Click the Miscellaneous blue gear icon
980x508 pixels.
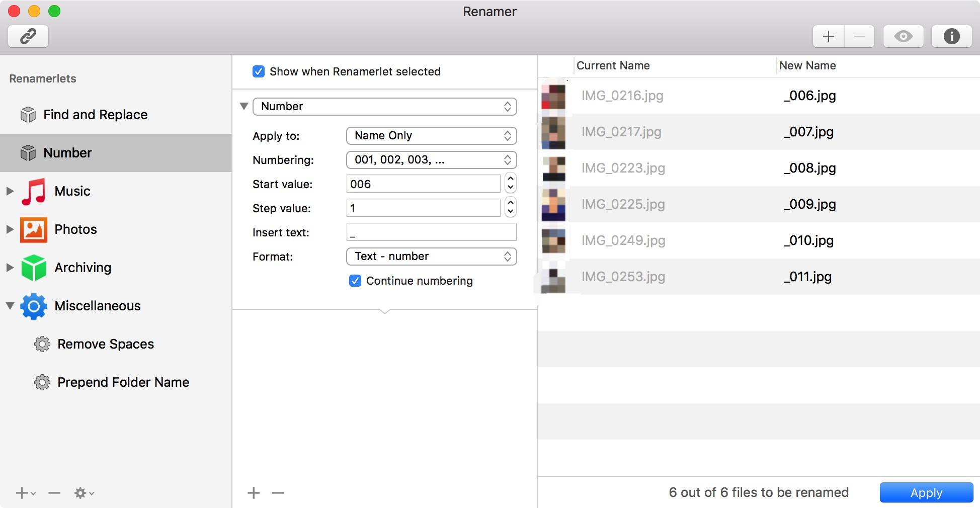tap(34, 306)
